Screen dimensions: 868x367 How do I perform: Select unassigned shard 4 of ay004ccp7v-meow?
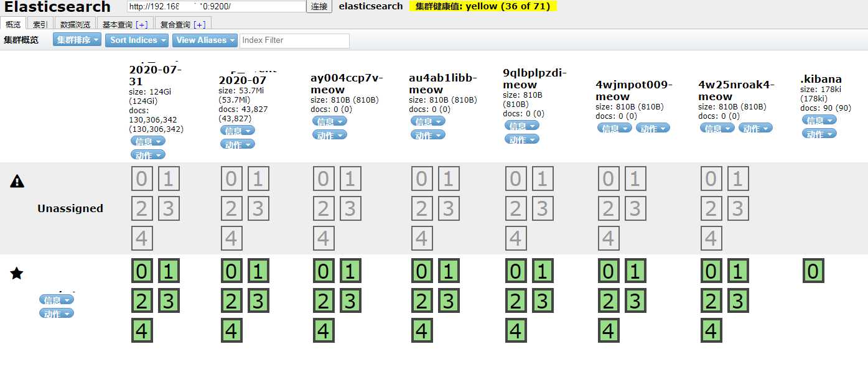pyautogui.click(x=323, y=239)
